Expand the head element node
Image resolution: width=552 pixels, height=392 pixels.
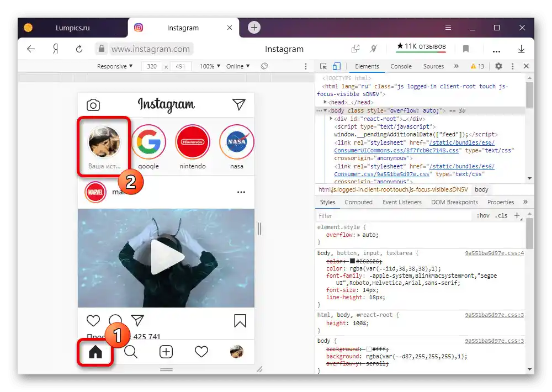pyautogui.click(x=325, y=102)
